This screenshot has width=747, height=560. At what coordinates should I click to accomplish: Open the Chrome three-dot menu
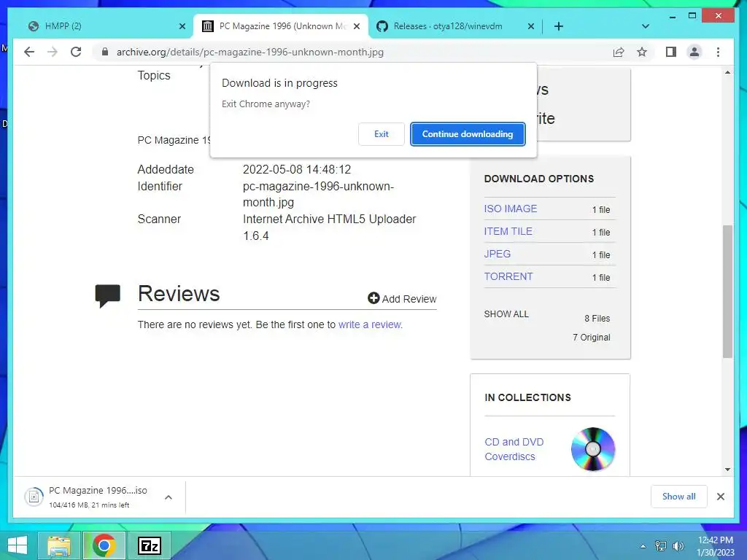point(718,52)
